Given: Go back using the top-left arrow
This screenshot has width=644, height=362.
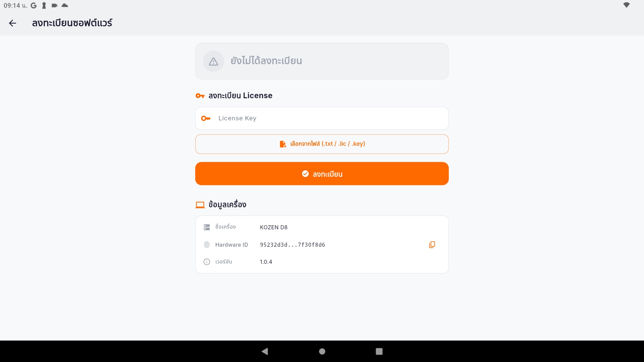Looking at the screenshot, I should click(x=12, y=23).
